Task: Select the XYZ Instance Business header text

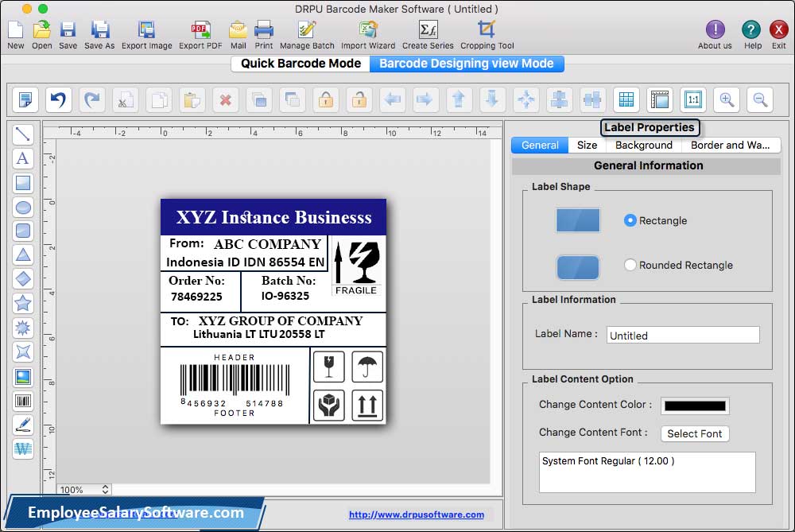Action: [x=273, y=217]
